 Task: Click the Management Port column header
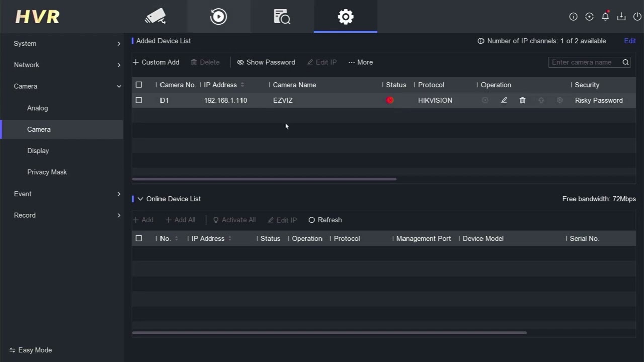pos(424,238)
